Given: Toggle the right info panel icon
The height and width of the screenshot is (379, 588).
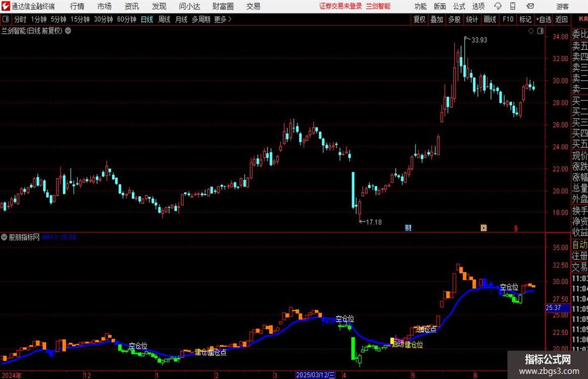Looking at the screenshot, I should 540,31.
